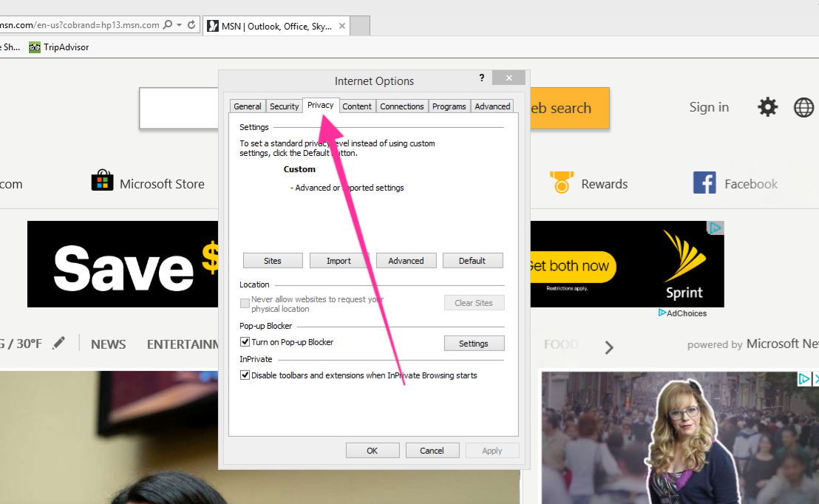Click the Rewards medal icon
819x504 pixels.
pyautogui.click(x=562, y=183)
